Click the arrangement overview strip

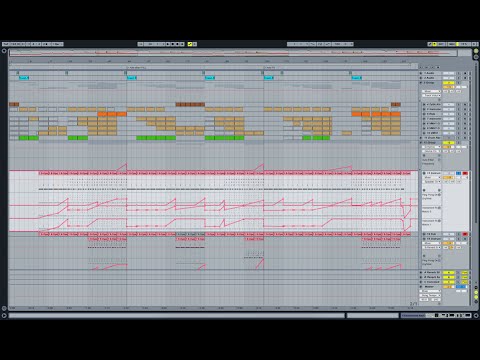[233, 52]
